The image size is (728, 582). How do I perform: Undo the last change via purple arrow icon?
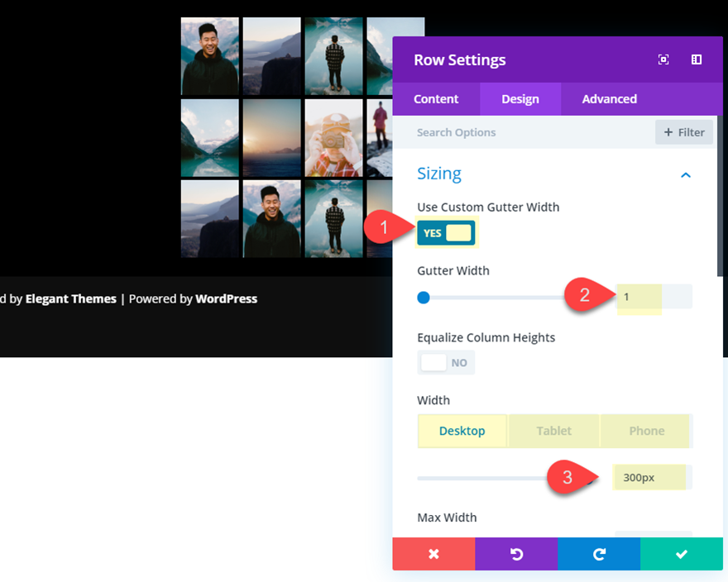pyautogui.click(x=516, y=554)
